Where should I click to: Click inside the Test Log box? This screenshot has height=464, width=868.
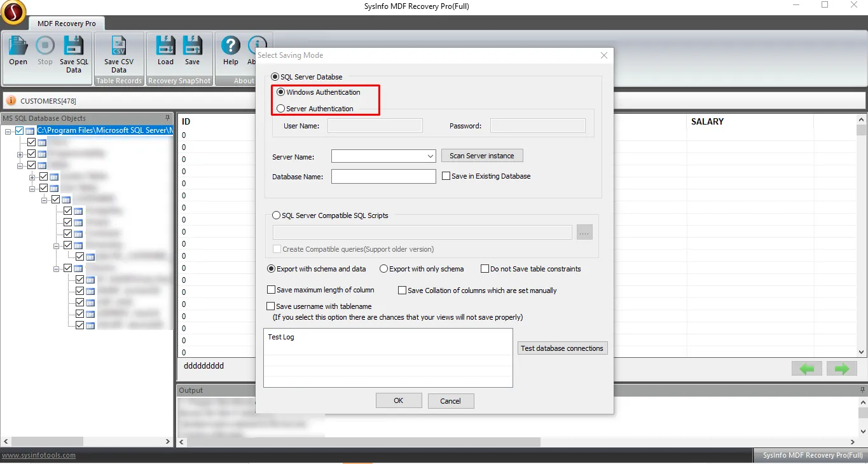388,358
